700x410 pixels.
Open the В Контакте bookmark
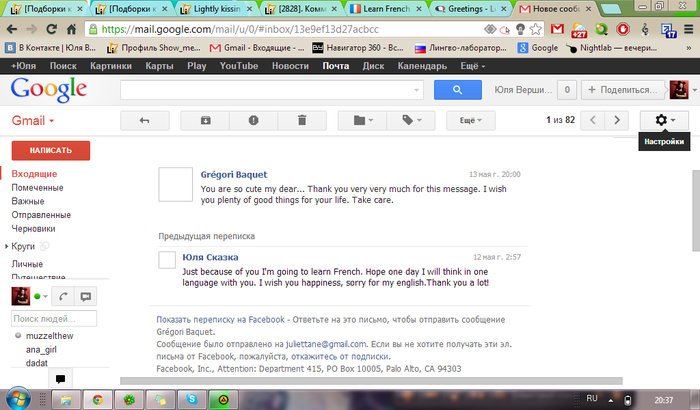[x=51, y=48]
